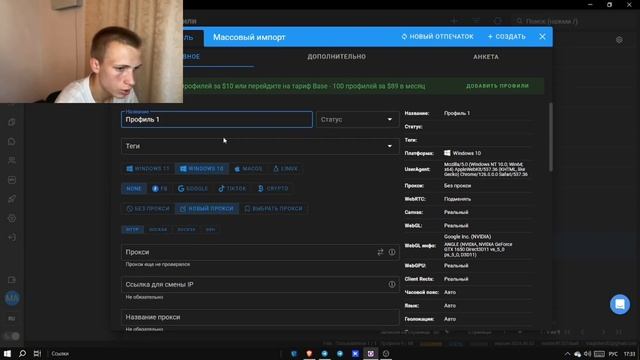Click the Создать button
This screenshot has height=360, width=640.
click(x=507, y=37)
